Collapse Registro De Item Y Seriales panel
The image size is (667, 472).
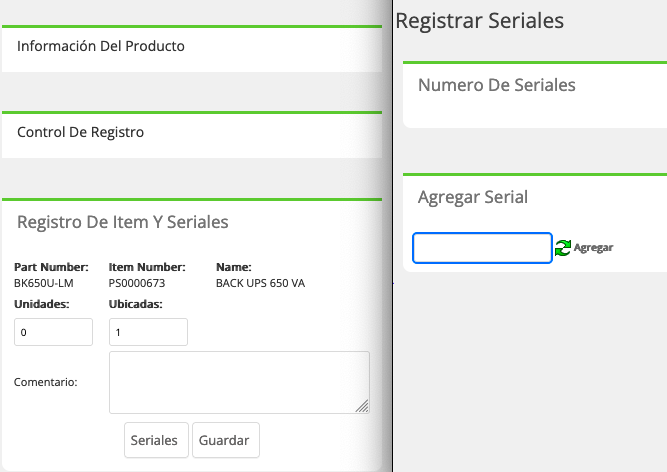[123, 222]
